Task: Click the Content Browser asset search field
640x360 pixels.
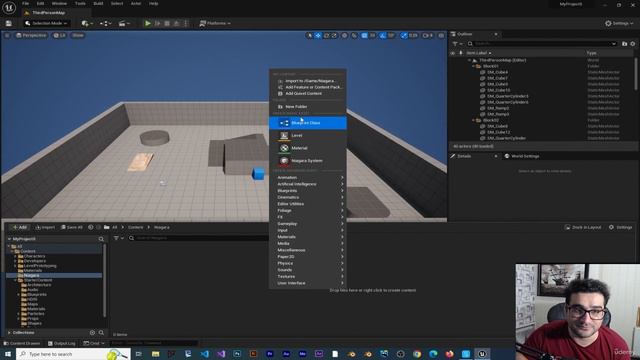Action: click(198, 238)
